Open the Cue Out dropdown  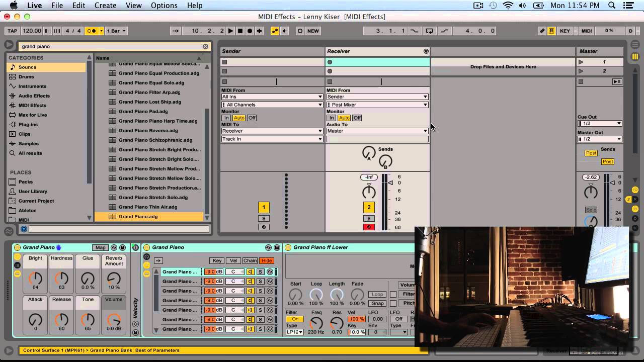tap(600, 123)
